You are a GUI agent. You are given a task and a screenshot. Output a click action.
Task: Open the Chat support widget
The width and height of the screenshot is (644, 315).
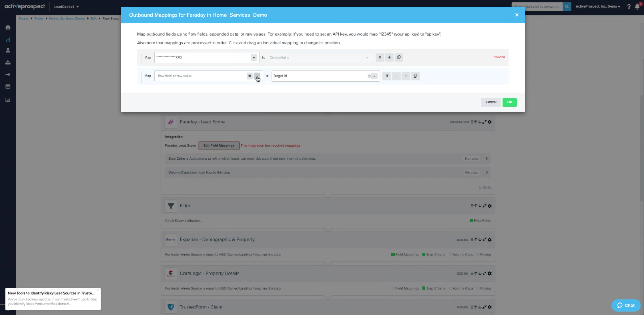pyautogui.click(x=626, y=305)
